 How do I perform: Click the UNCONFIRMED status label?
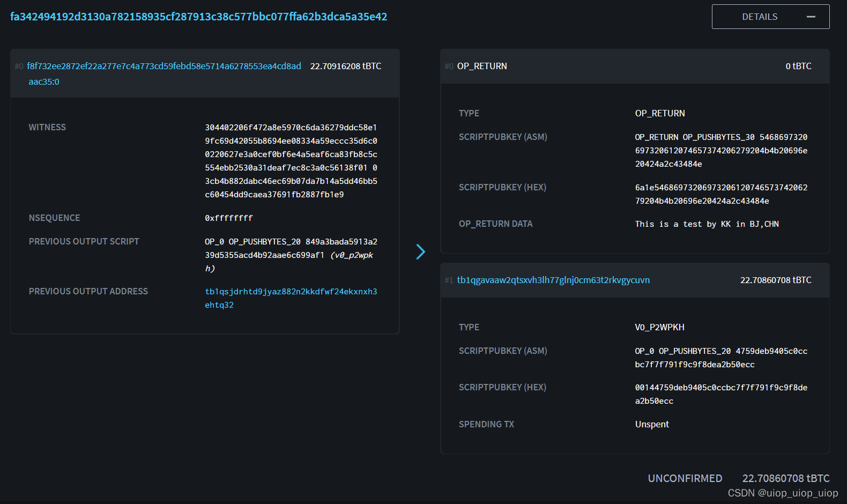point(685,478)
